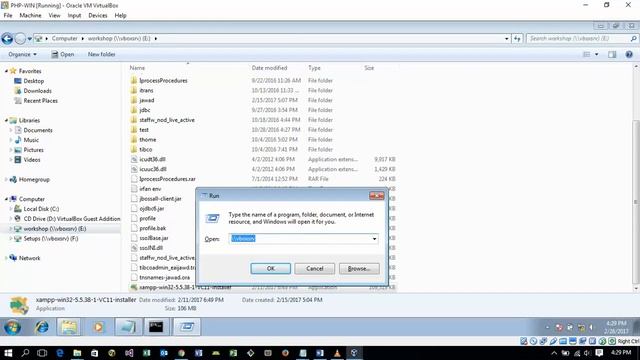The height and width of the screenshot is (360, 640).
Task: Open the recent pages dropdown beside Forward
Action: (x=29, y=39)
